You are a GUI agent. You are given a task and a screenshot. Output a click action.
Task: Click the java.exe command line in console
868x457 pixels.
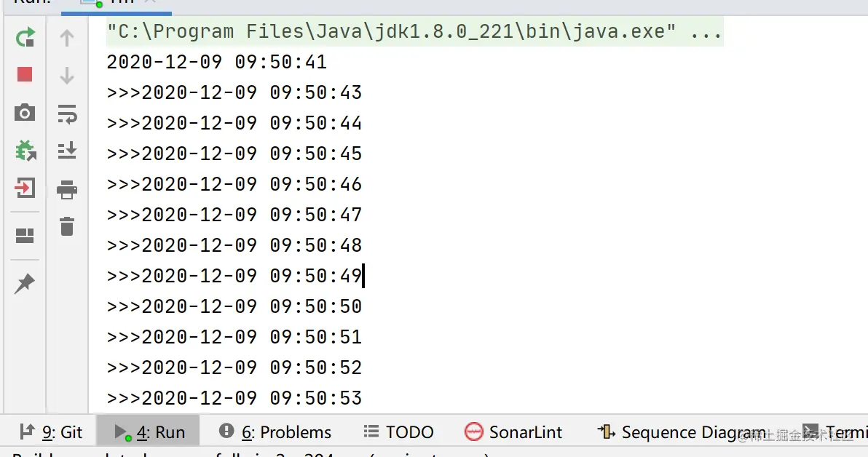click(x=414, y=31)
